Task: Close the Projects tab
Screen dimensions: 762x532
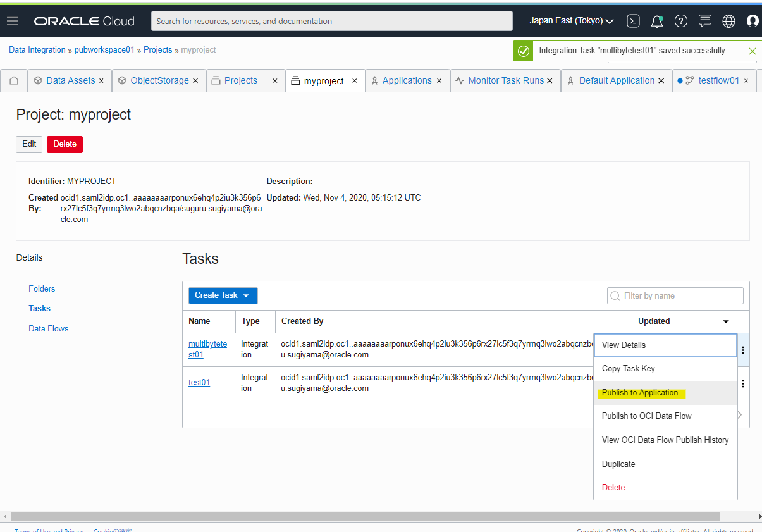Action: (x=275, y=81)
